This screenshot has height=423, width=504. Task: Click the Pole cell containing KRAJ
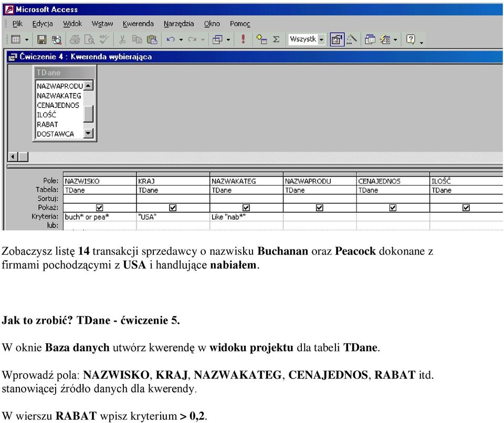[x=173, y=181]
